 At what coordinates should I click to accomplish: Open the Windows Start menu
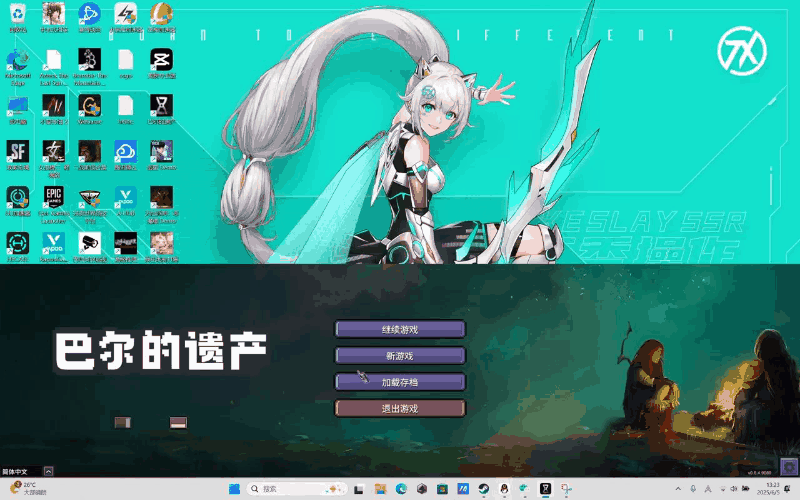click(234, 489)
